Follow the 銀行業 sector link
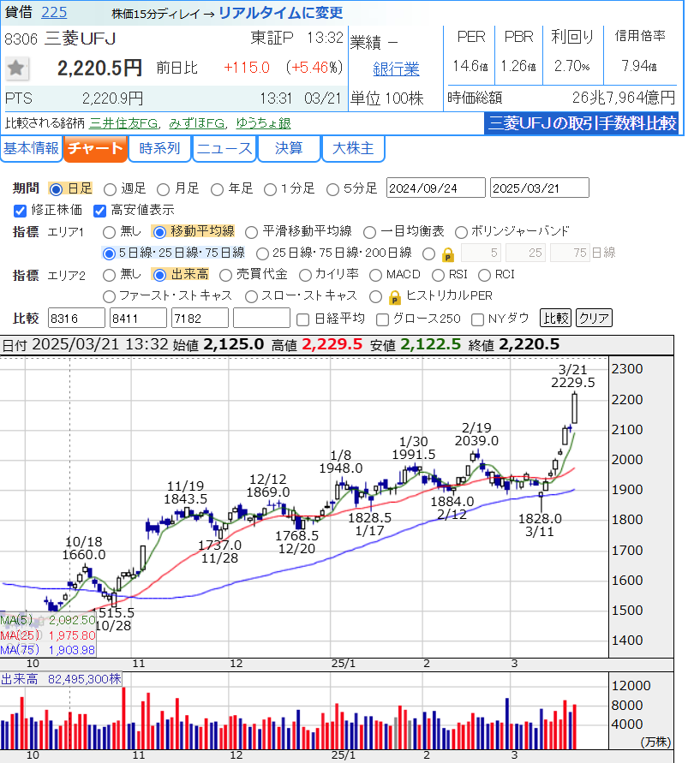This screenshot has width=700, height=763. [396, 69]
